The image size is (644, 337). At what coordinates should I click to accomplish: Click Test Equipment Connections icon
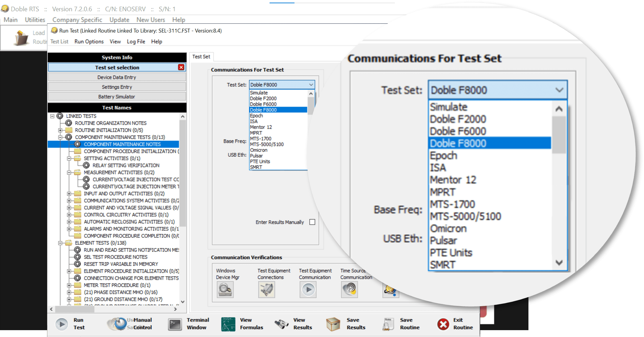pyautogui.click(x=267, y=290)
